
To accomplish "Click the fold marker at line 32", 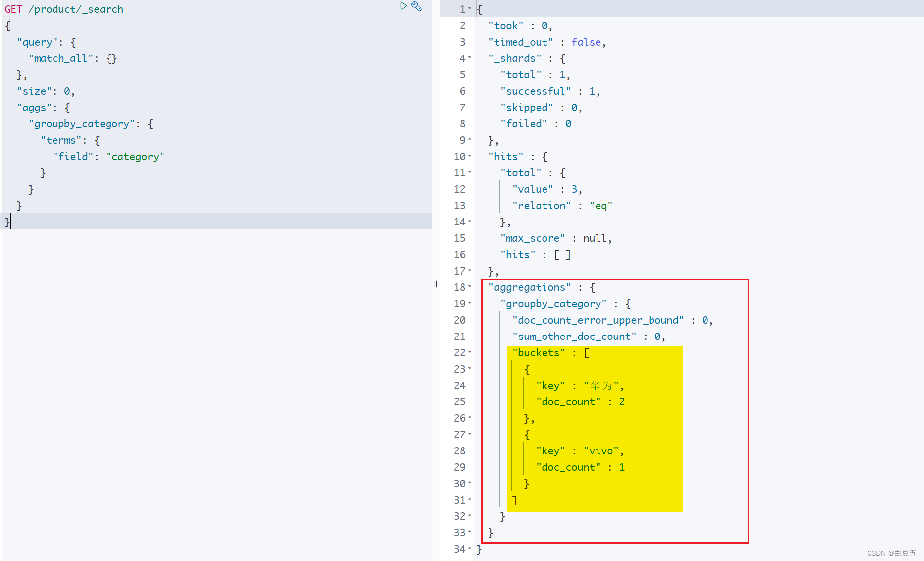I will click(470, 516).
